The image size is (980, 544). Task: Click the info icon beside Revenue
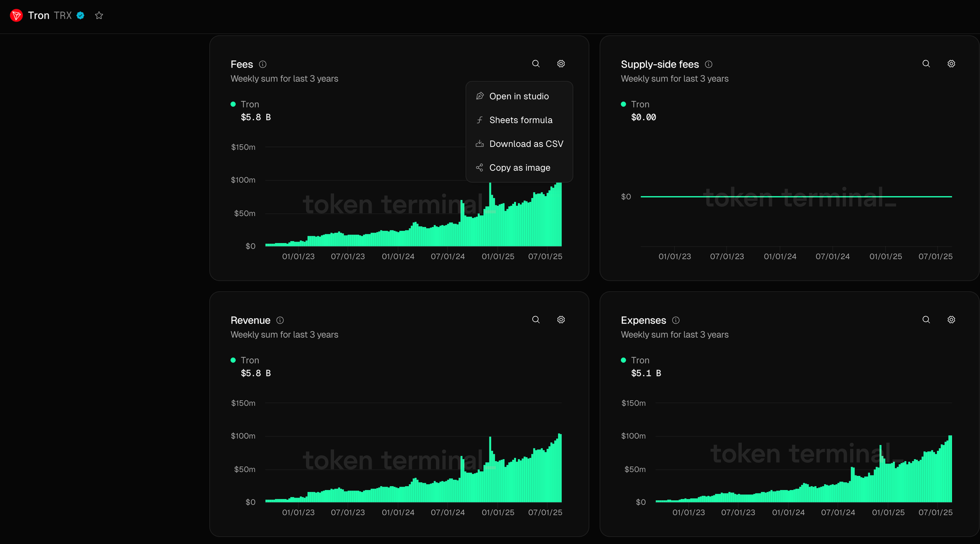280,320
